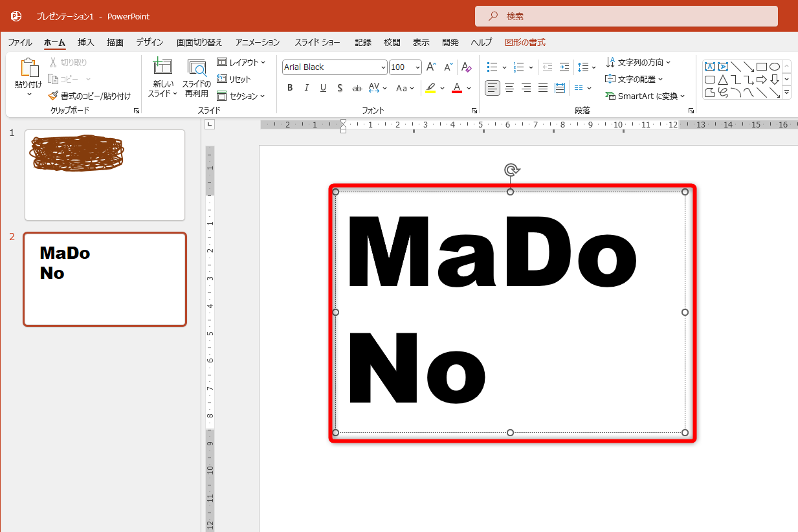Image resolution: width=798 pixels, height=532 pixels.
Task: Pick the rectangle shape in gallery
Action: pos(762,67)
